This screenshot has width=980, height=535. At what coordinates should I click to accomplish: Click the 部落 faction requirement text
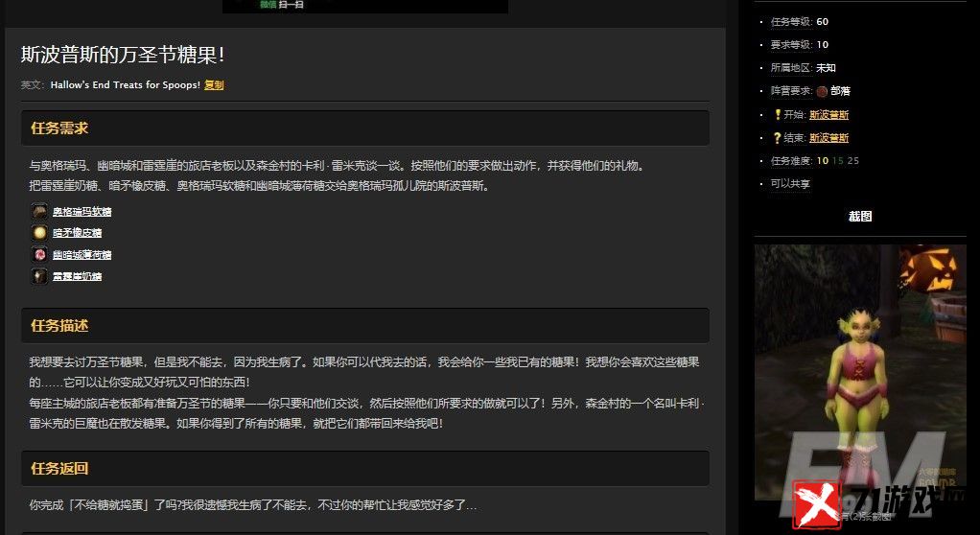[840, 91]
